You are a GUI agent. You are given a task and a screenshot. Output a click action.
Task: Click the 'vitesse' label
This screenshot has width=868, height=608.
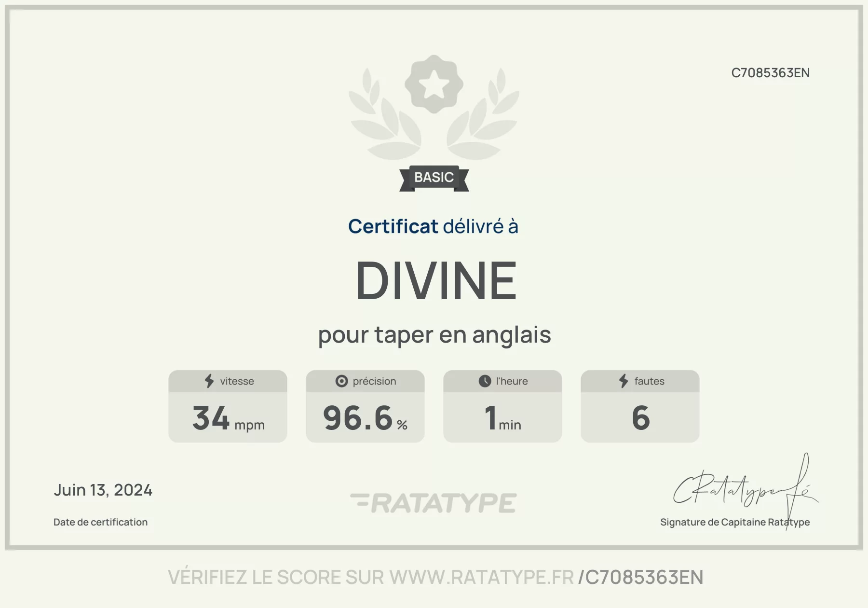(x=237, y=381)
